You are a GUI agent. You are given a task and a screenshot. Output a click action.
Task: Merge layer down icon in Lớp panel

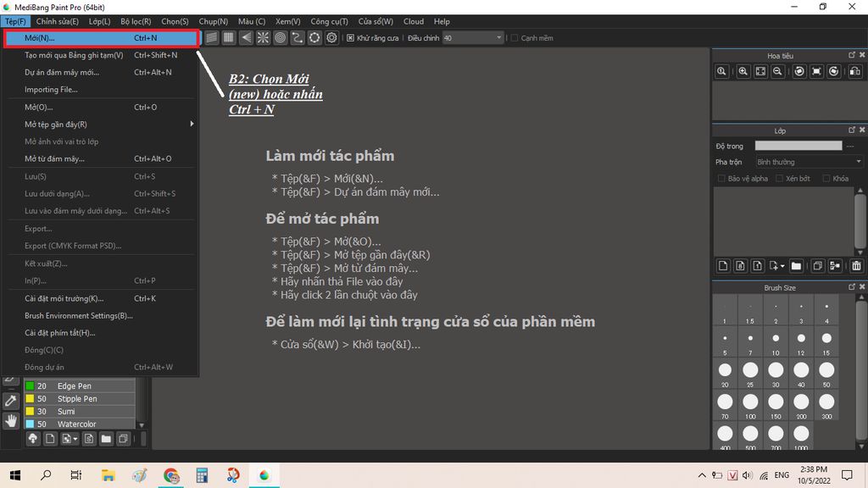(835, 266)
